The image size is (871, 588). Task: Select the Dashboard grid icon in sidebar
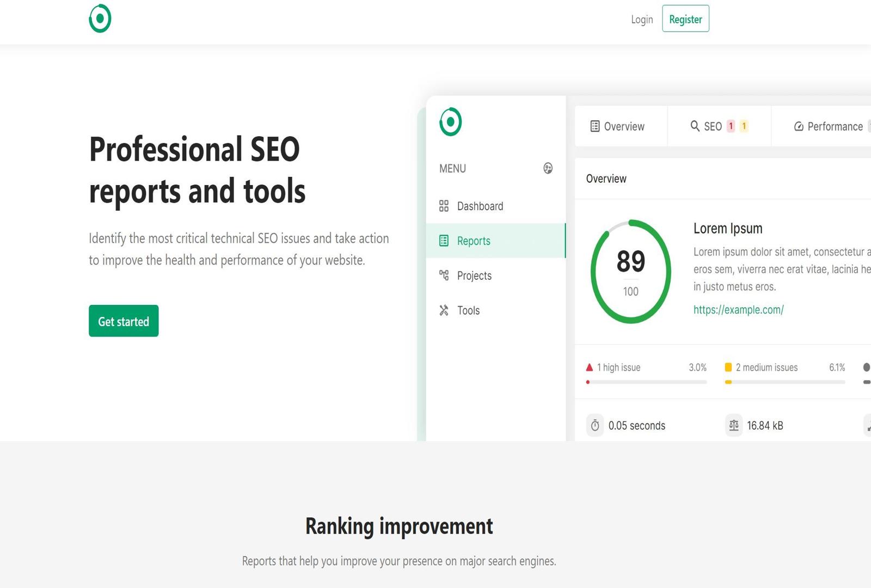click(x=443, y=206)
